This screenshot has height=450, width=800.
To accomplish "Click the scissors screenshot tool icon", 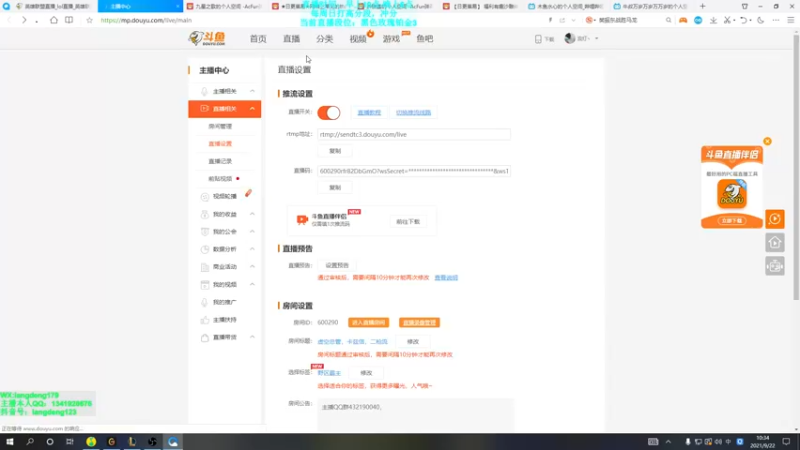I will click(728, 20).
